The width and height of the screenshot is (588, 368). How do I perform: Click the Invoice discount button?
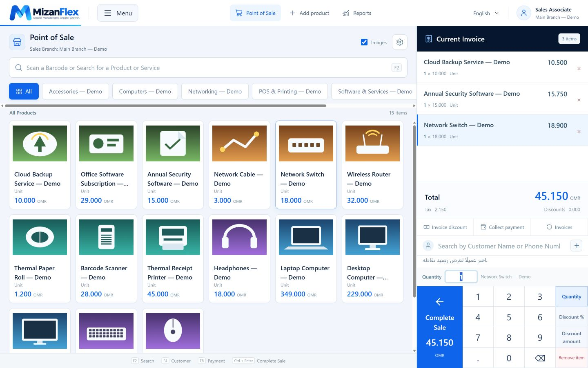(x=445, y=227)
